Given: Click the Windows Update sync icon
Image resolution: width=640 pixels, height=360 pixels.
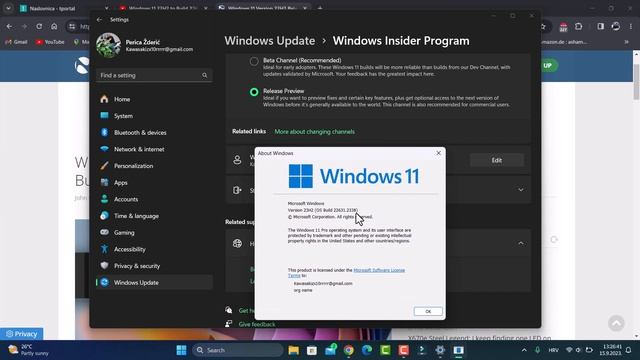Looking at the screenshot, I should coord(104,282).
